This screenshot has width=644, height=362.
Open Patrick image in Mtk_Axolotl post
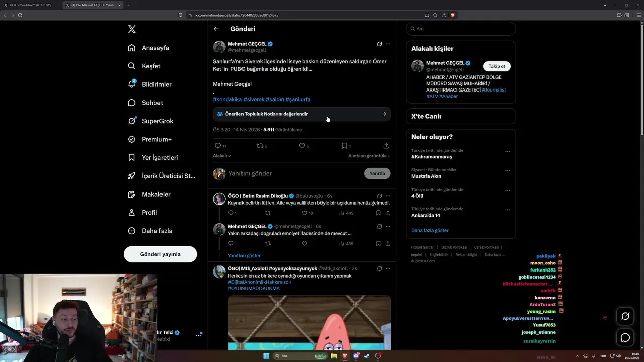click(309, 322)
